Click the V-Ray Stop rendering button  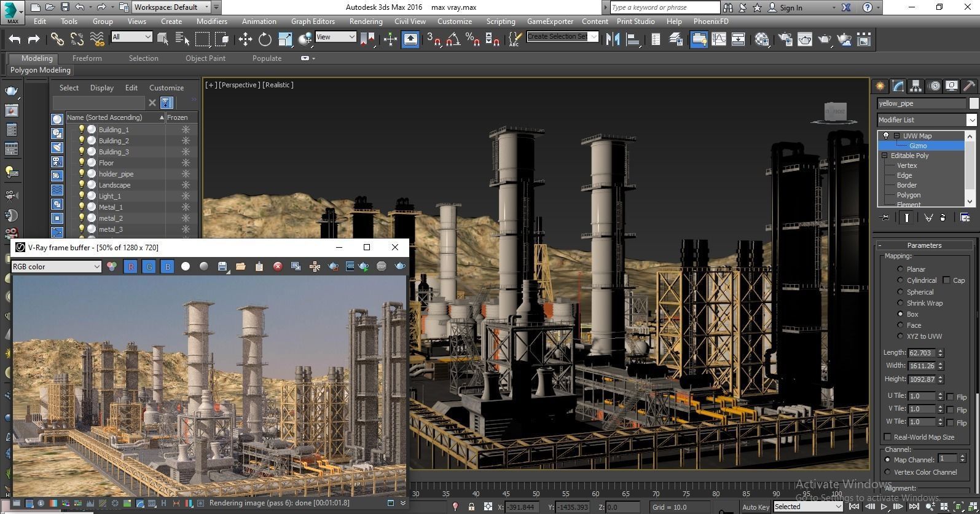tap(382, 266)
